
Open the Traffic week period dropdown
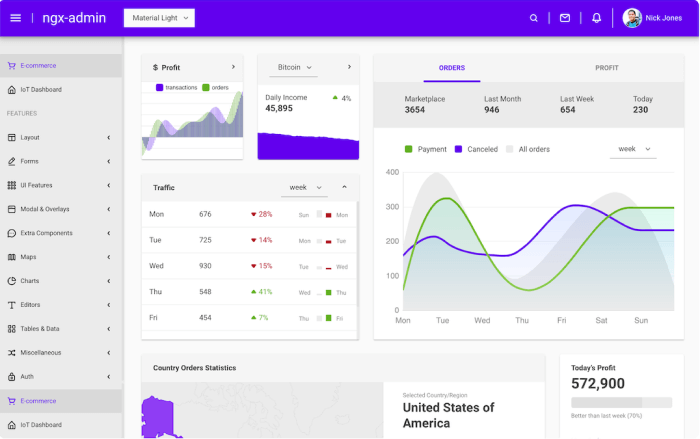pyautogui.click(x=305, y=188)
